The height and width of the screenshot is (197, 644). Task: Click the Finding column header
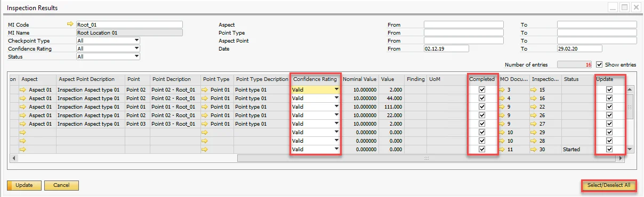pos(416,79)
